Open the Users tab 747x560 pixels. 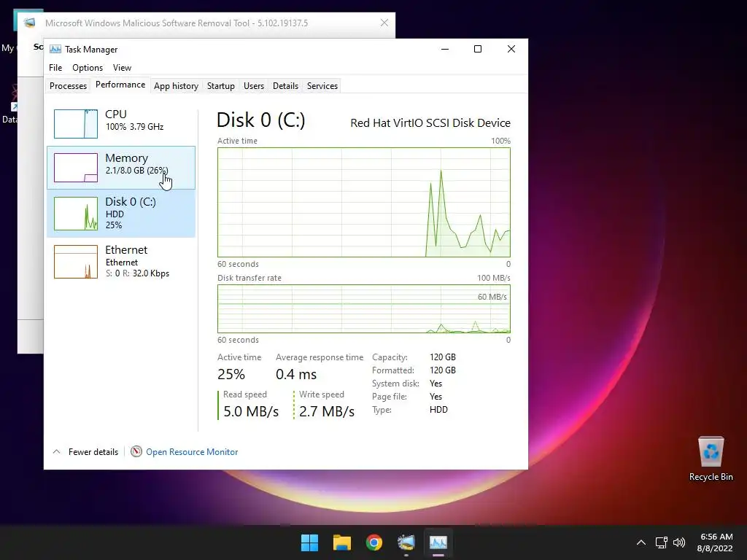coord(253,86)
